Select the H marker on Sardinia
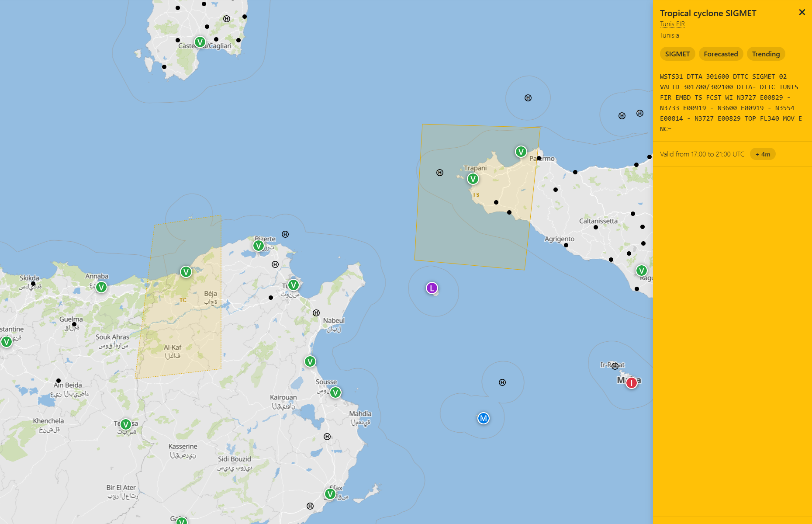Viewport: 812px width, 524px height. click(x=227, y=19)
